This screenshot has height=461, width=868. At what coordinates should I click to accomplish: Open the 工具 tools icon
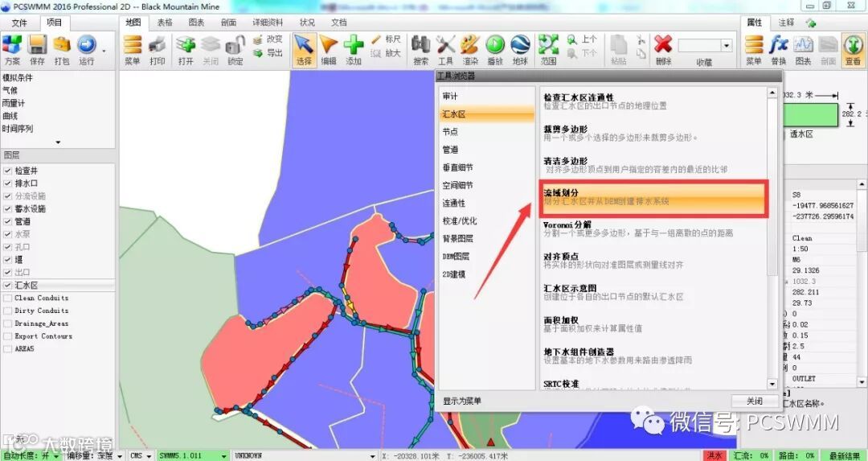click(445, 50)
